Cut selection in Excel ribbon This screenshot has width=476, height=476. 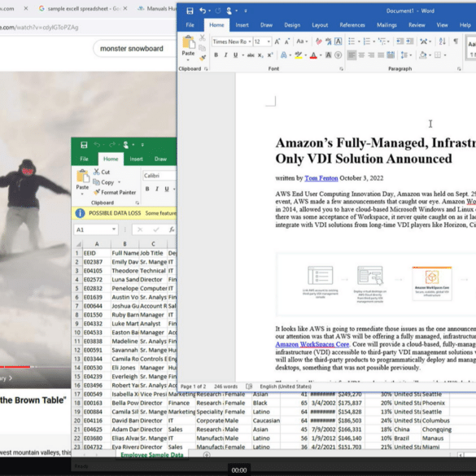tap(102, 172)
